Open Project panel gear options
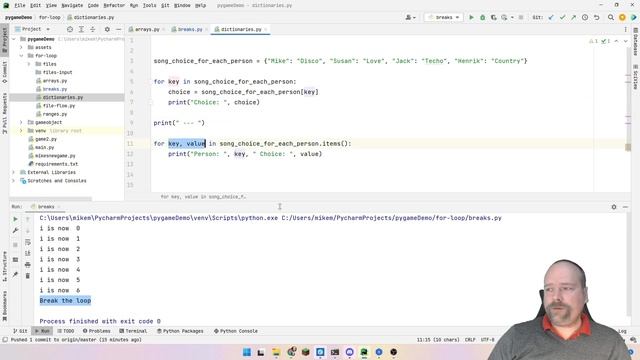Screen dimensions: 640x360 [107, 29]
